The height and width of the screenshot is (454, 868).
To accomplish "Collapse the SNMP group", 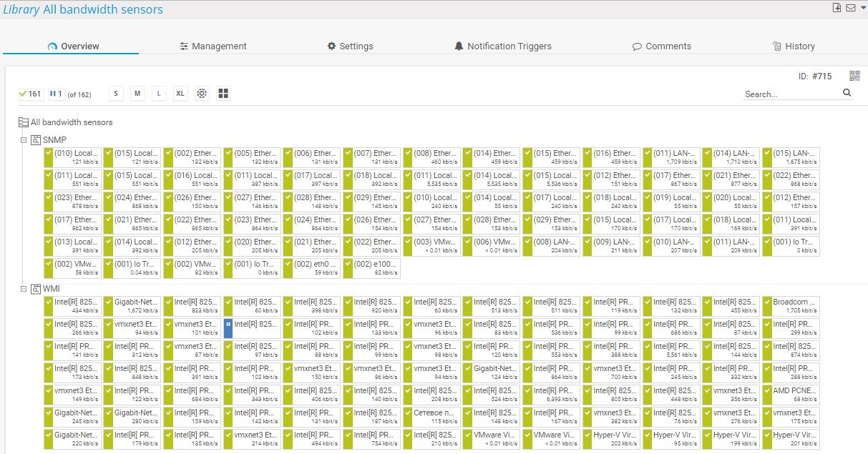I will pyautogui.click(x=24, y=140).
